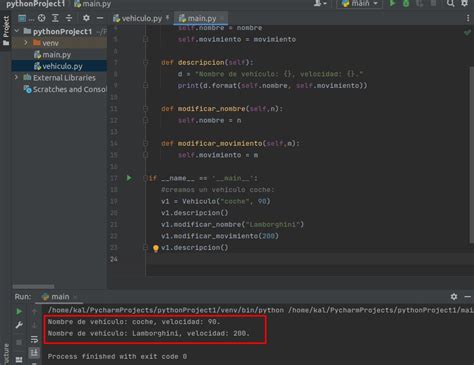474x365 pixels.
Task: Click the pythonProject1 breadcrumb in title bar
Action: tap(35, 4)
